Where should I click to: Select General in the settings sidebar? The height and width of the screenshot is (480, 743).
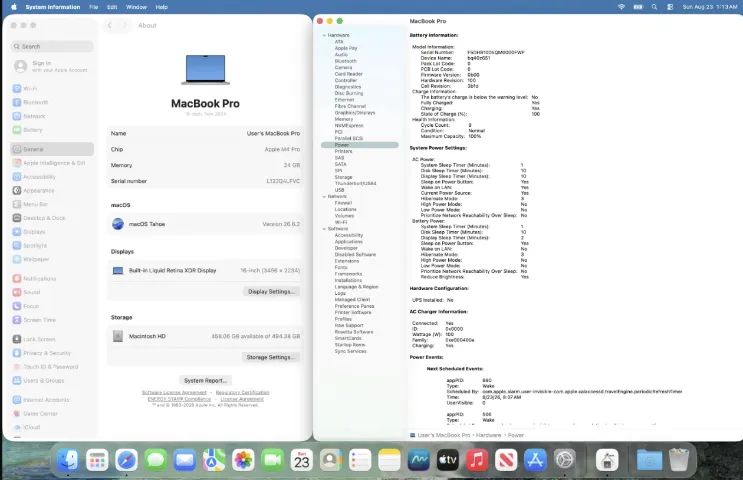point(52,149)
